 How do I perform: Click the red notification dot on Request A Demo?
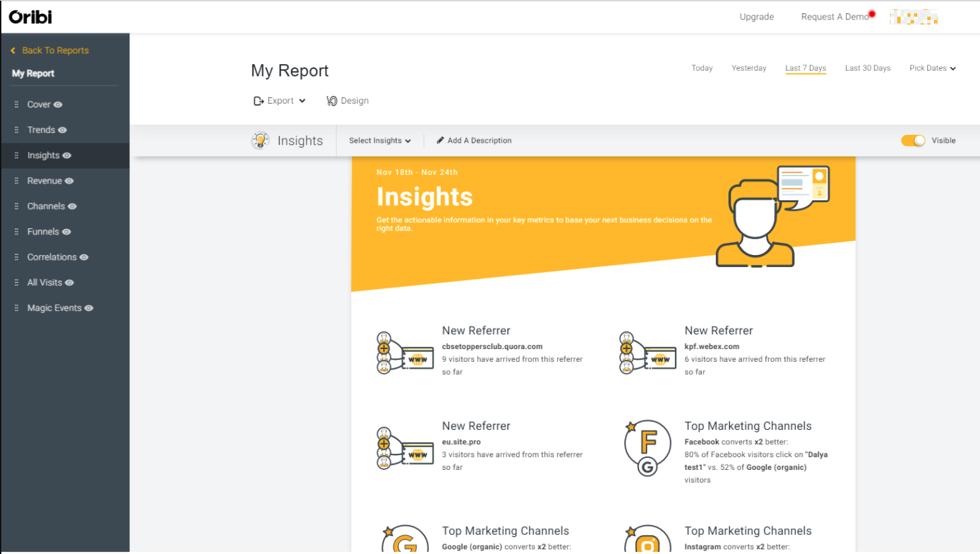(872, 14)
